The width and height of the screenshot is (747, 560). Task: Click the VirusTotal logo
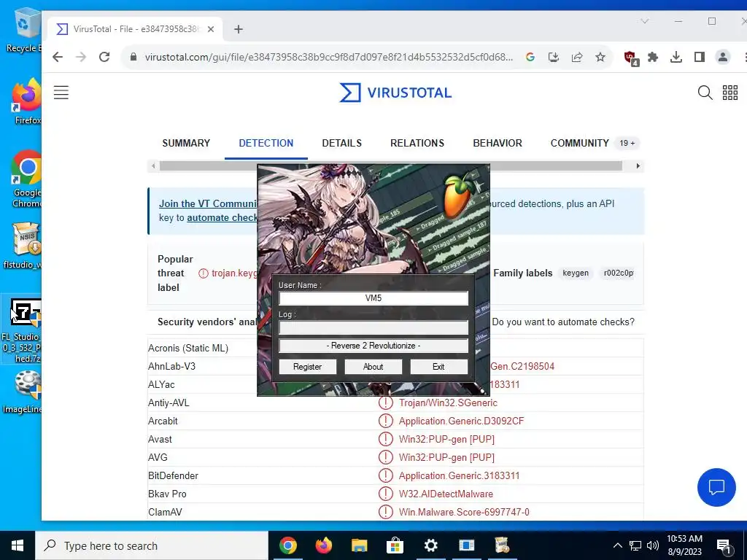[x=395, y=93]
